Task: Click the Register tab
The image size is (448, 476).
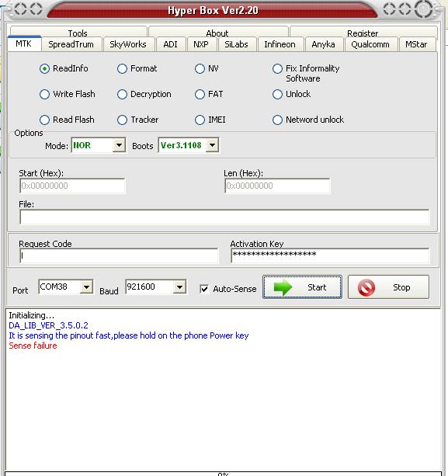Action: (x=363, y=32)
